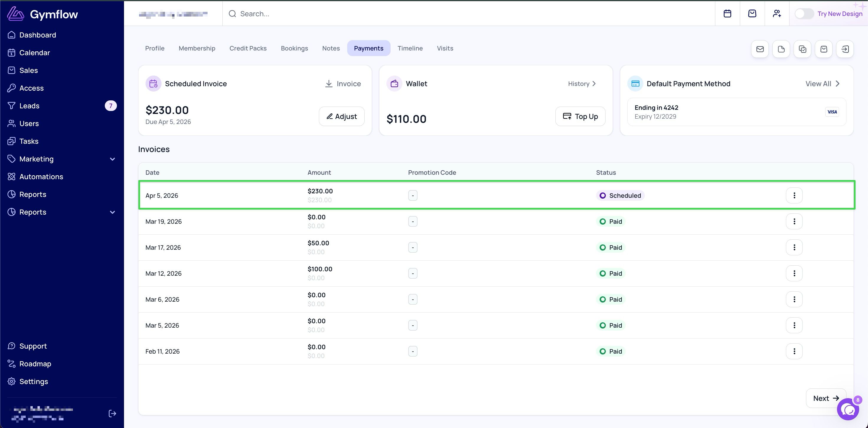The width and height of the screenshot is (868, 428).
Task: Click the copy icon in the member actions
Action: (x=802, y=49)
